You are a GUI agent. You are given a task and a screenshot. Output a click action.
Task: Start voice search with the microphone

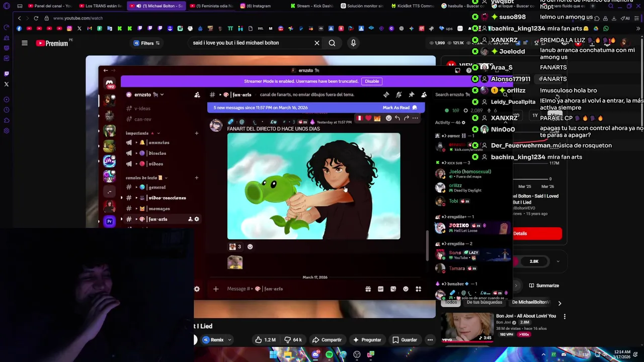tap(353, 43)
